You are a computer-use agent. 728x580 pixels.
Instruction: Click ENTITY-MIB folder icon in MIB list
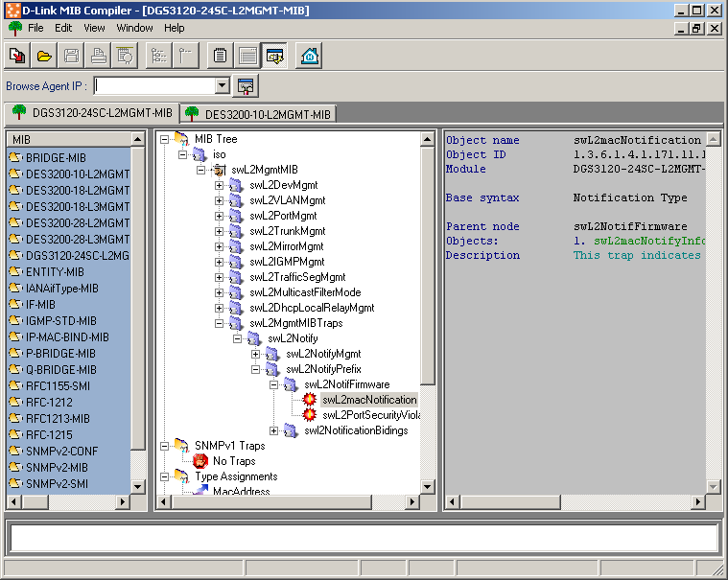tap(15, 272)
